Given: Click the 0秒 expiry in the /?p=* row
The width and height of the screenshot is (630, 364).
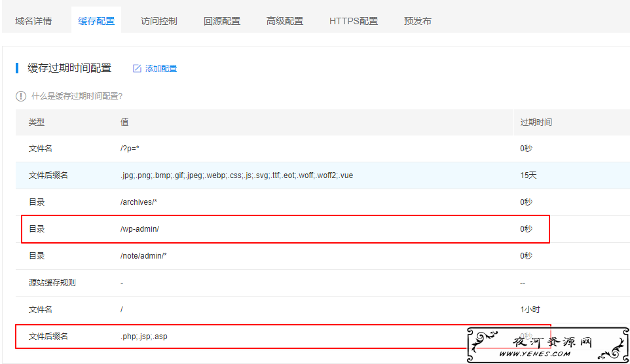Looking at the screenshot, I should point(527,148).
